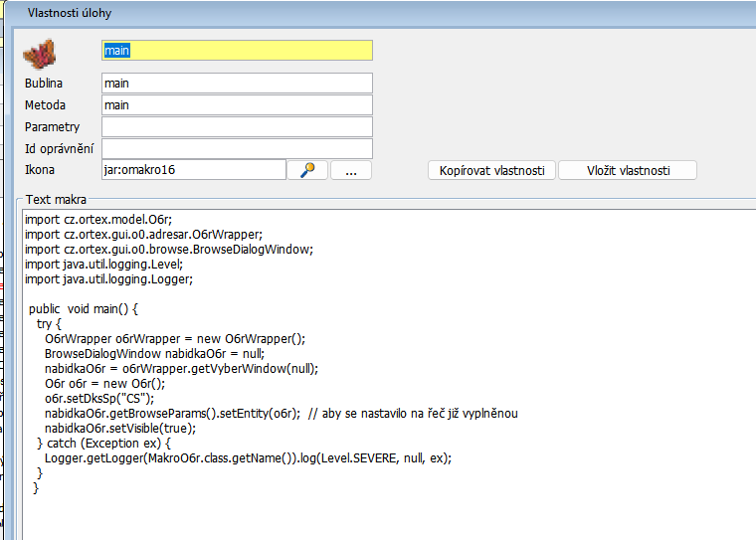Click the macro task icon beside name field

point(39,52)
